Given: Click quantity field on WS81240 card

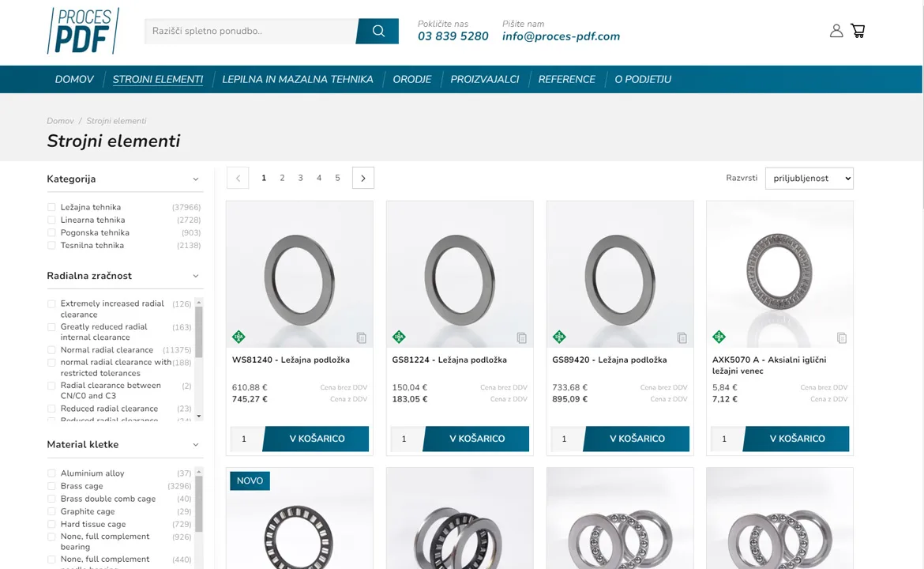Looking at the screenshot, I should pos(246,439).
